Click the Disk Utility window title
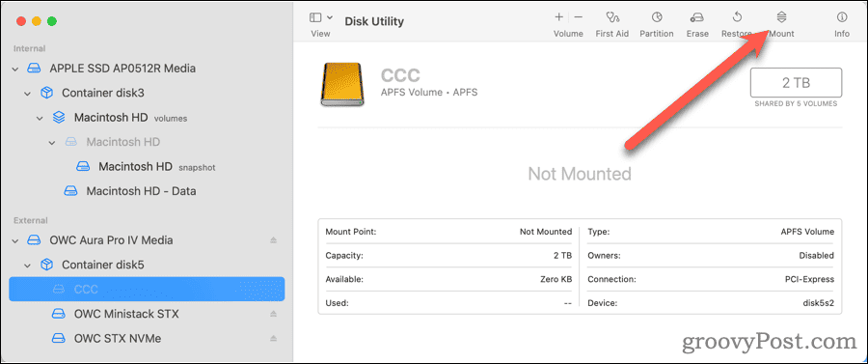The image size is (868, 364). point(374,21)
